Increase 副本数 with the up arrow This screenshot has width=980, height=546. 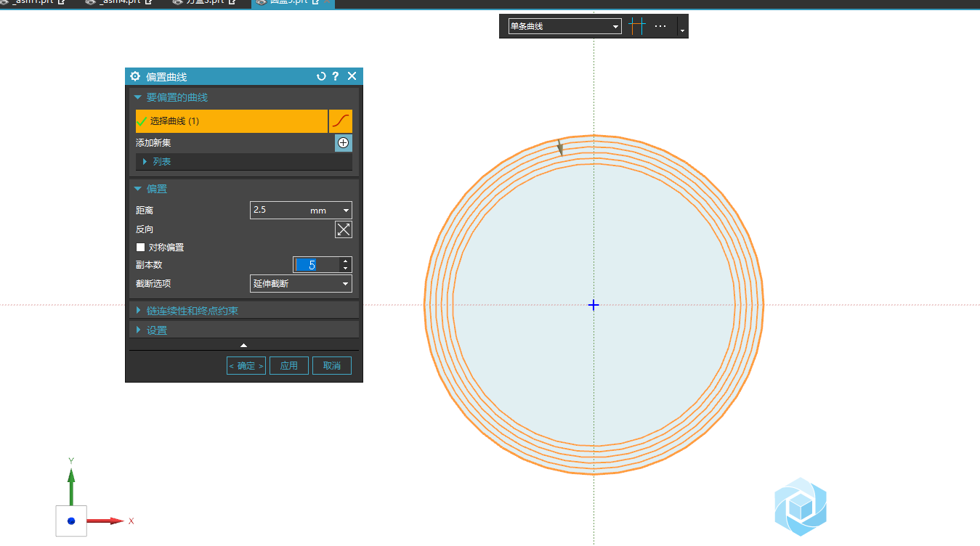(x=346, y=261)
